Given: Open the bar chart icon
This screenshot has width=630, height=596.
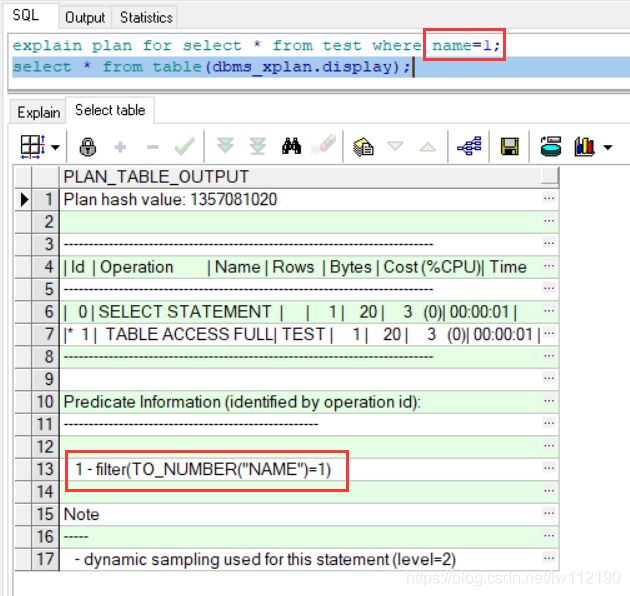Looking at the screenshot, I should click(x=585, y=146).
